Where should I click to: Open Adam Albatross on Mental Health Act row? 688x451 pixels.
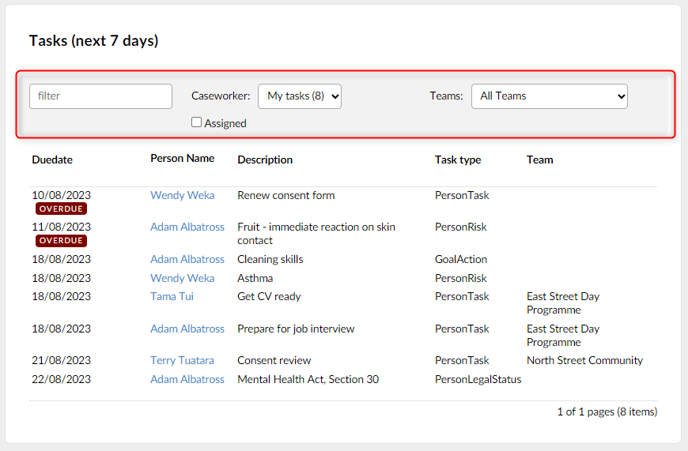(x=187, y=379)
